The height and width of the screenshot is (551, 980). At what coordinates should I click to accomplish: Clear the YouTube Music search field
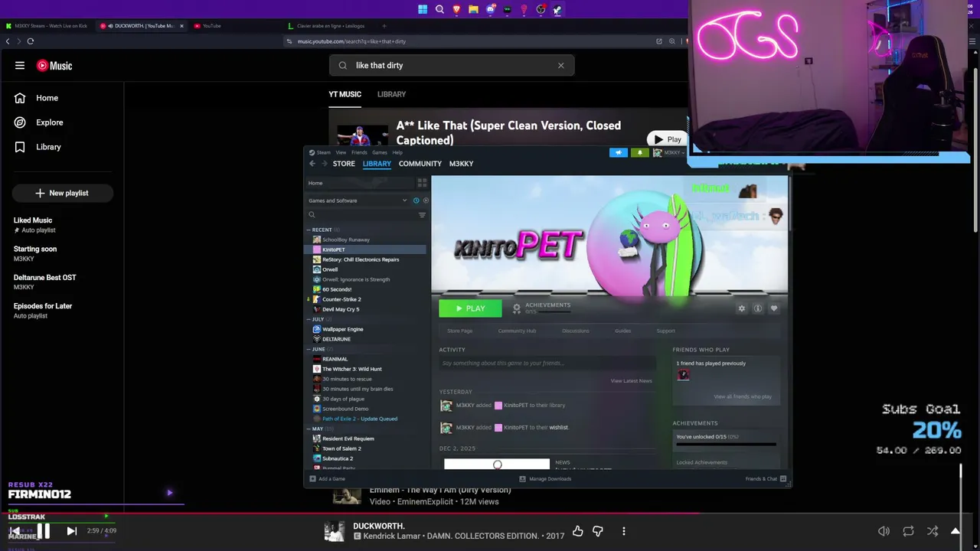560,66
